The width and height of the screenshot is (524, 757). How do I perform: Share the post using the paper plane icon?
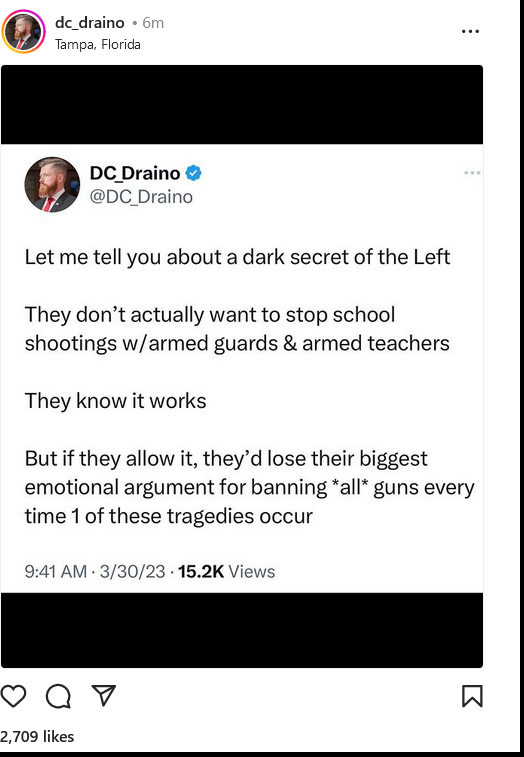pos(104,695)
